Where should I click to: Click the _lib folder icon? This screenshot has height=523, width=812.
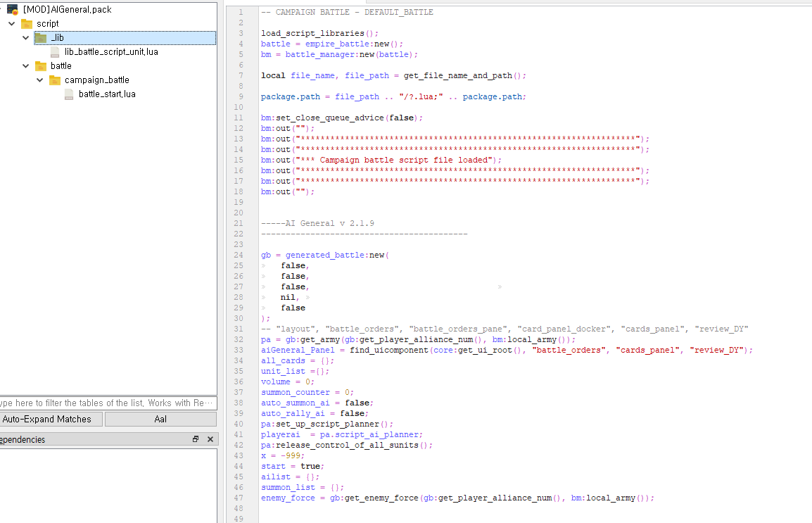tap(41, 38)
